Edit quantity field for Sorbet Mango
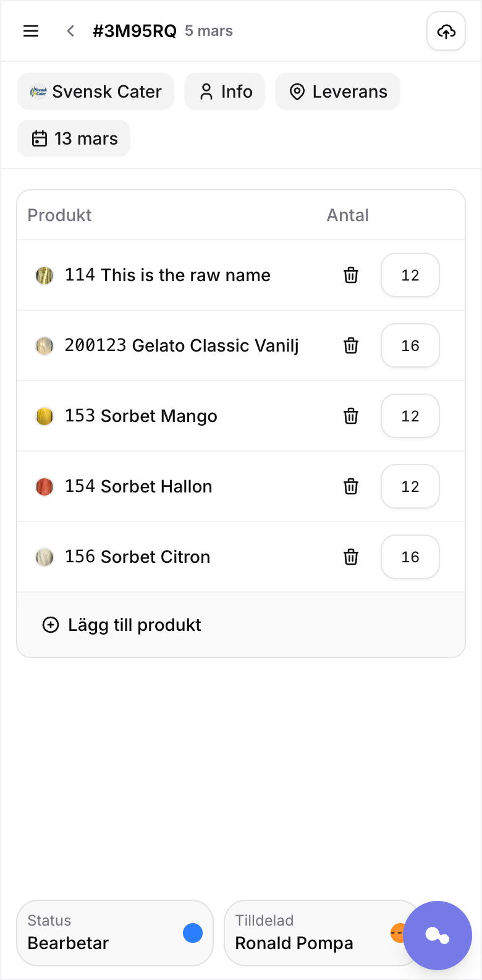Image resolution: width=482 pixels, height=980 pixels. point(410,416)
